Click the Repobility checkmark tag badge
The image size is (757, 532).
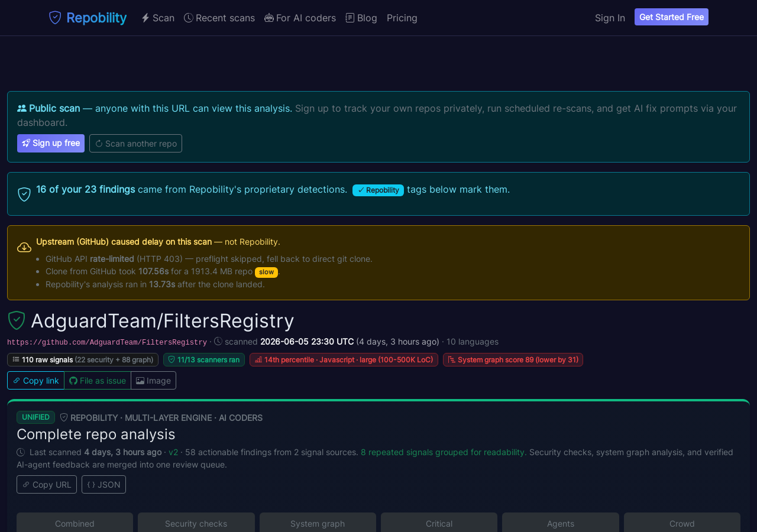(x=378, y=190)
